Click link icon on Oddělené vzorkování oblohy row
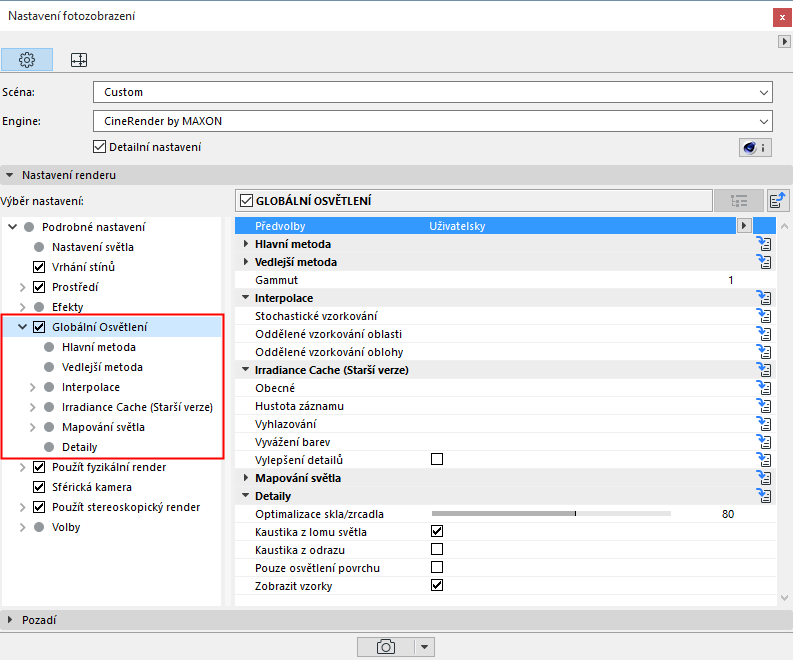Screen dimensions: 793x660 tap(764, 351)
